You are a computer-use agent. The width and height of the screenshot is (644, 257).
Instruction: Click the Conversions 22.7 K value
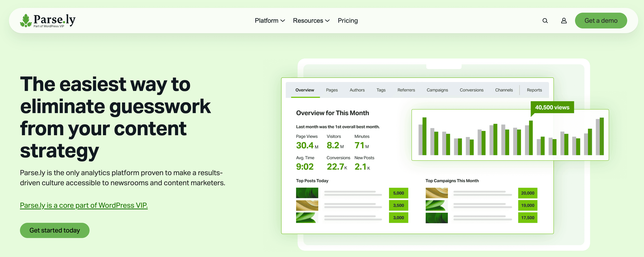pyautogui.click(x=337, y=167)
